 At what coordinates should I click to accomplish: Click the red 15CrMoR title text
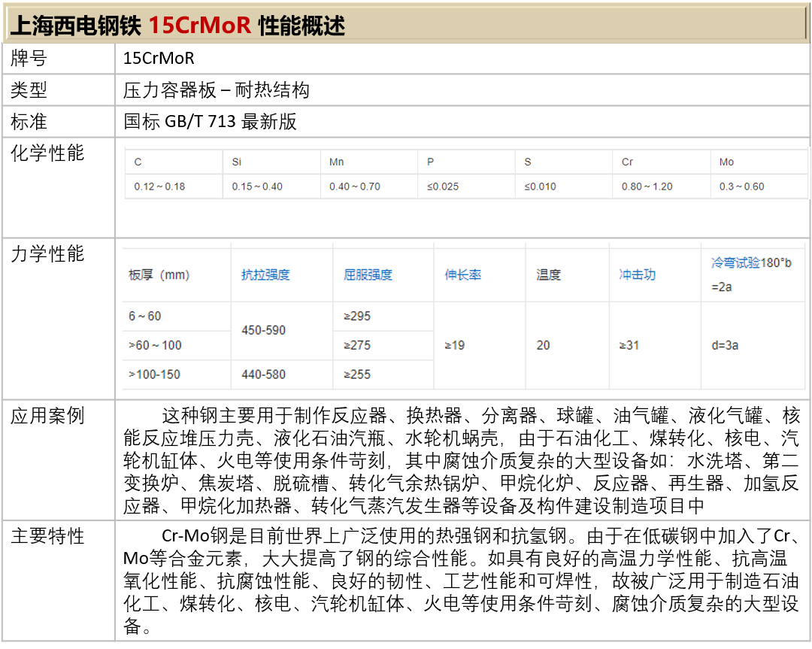click(199, 26)
